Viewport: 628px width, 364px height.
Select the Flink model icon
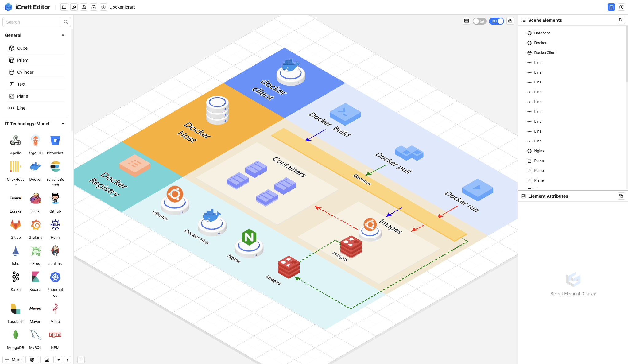[x=36, y=199]
